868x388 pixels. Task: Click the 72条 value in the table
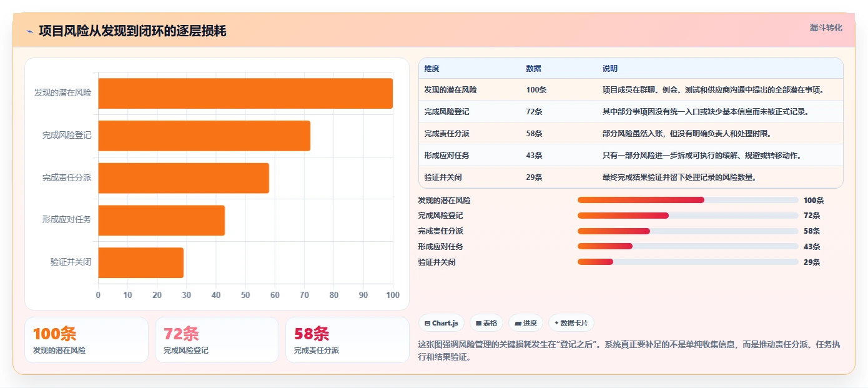[x=535, y=112]
